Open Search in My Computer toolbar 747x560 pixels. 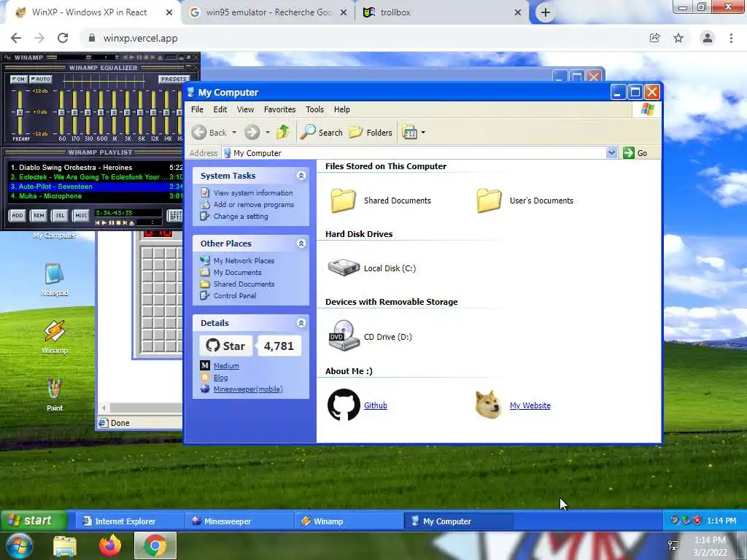(321, 133)
